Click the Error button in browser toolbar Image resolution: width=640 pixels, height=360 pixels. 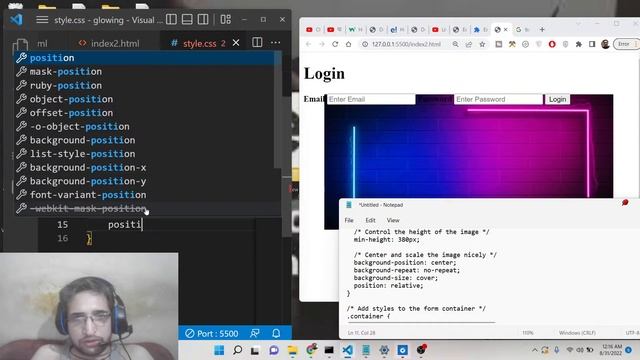[627, 44]
